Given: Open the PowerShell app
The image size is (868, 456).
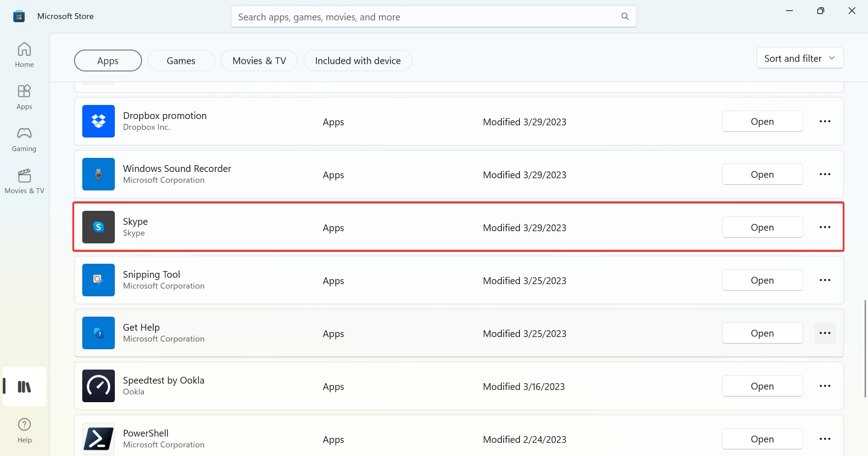Looking at the screenshot, I should [762, 439].
